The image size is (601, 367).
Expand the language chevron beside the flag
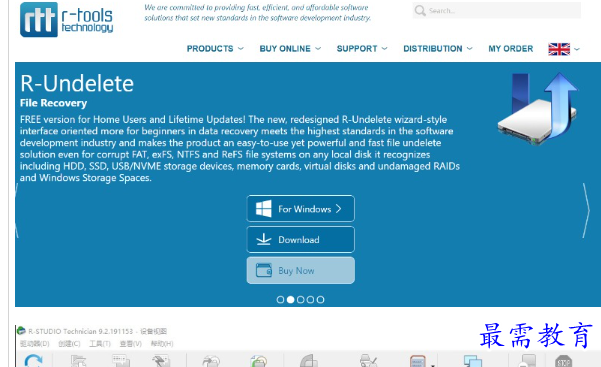pos(577,49)
